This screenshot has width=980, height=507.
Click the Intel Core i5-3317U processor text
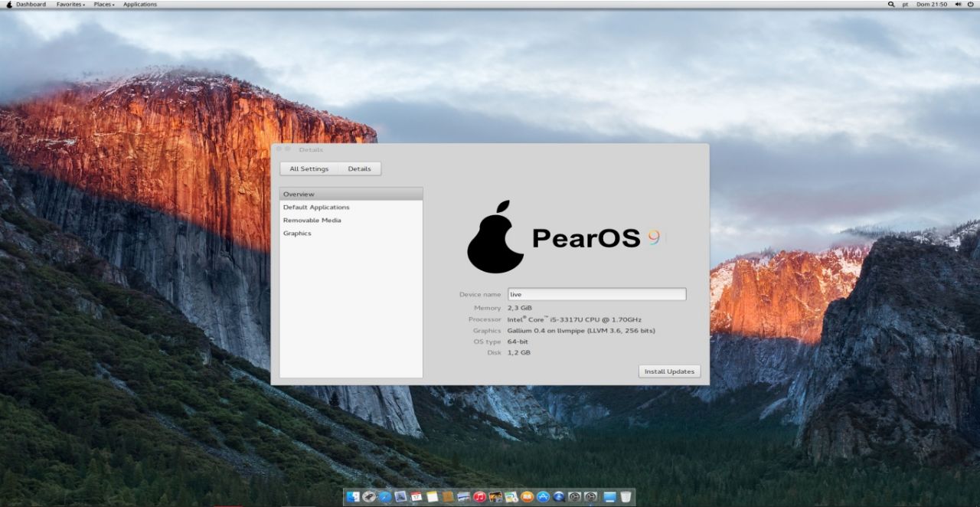574,319
